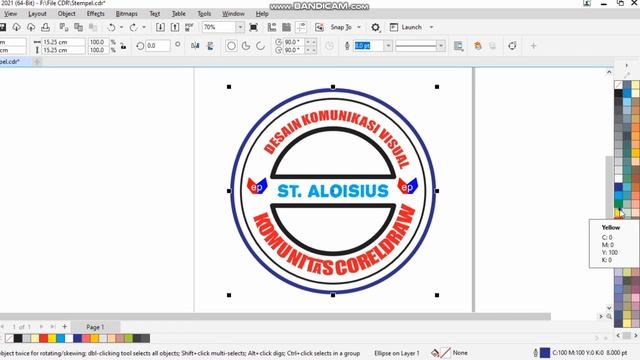Open the Object menu
The width and height of the screenshot is (640, 360).
67,13
